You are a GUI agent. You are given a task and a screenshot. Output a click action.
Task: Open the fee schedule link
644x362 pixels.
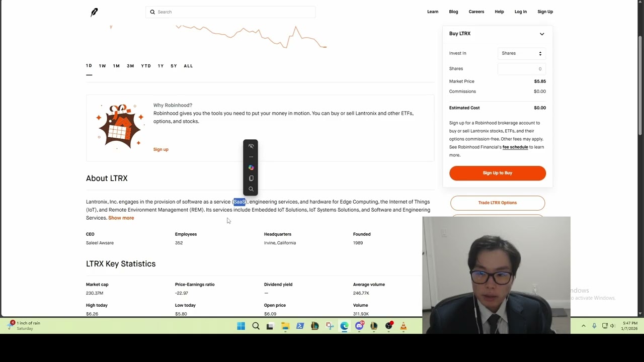click(515, 147)
